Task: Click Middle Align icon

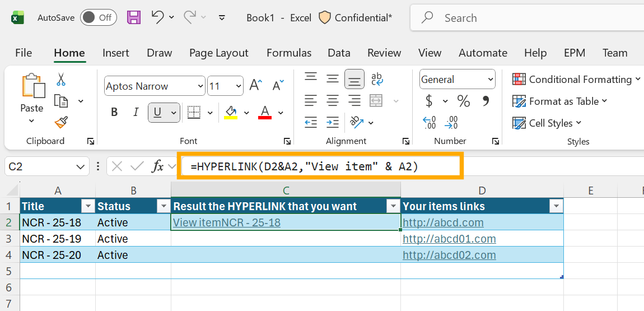Action: pyautogui.click(x=332, y=78)
